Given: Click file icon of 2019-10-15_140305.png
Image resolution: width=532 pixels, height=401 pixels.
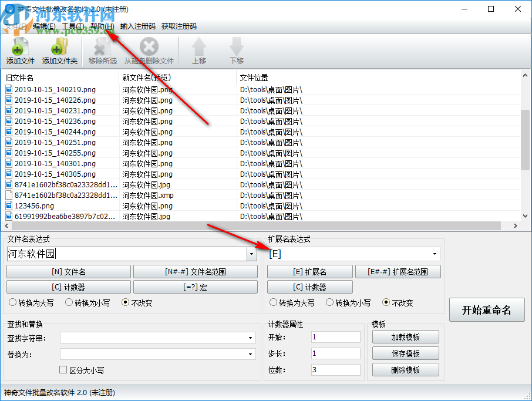Looking at the screenshot, I should 9,174.
